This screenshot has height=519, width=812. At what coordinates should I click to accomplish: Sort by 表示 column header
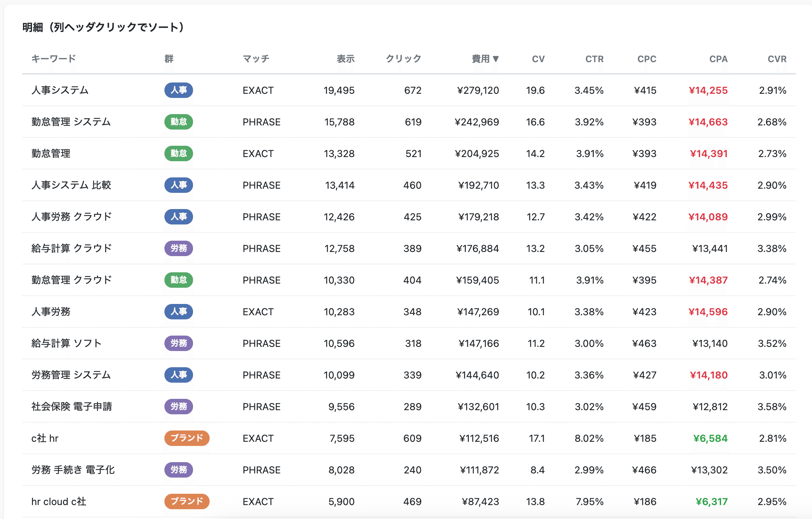pos(345,59)
